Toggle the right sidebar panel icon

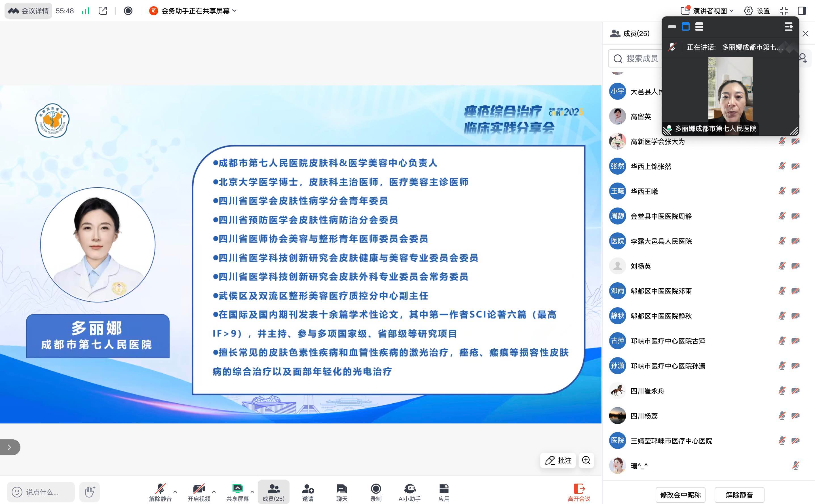point(802,11)
